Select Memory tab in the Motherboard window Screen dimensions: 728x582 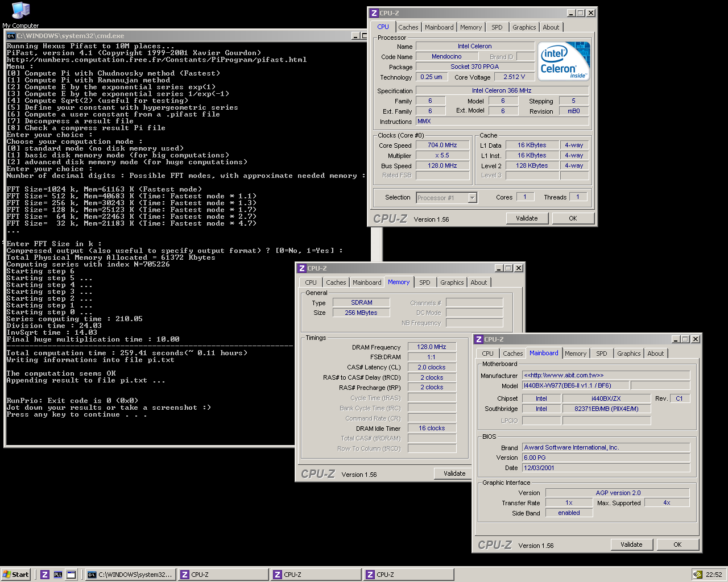pyautogui.click(x=576, y=354)
